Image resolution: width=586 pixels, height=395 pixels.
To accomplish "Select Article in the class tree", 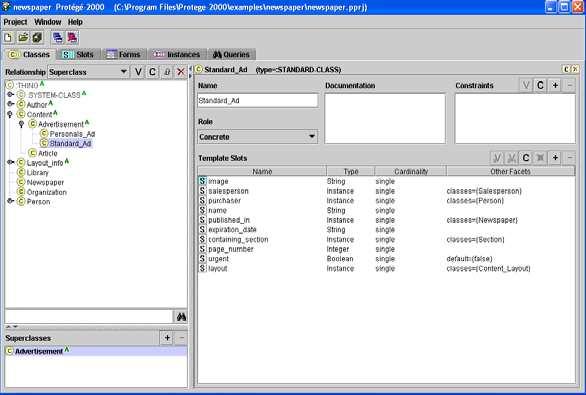I will pos(48,153).
